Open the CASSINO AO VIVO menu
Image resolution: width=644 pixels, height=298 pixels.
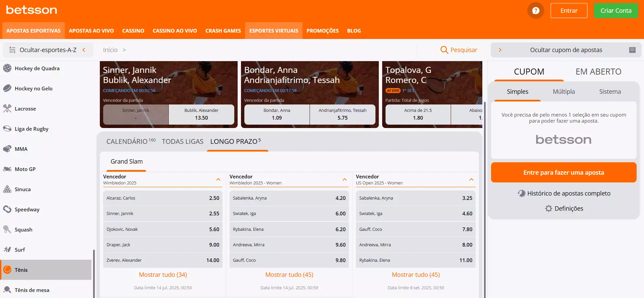click(x=174, y=31)
